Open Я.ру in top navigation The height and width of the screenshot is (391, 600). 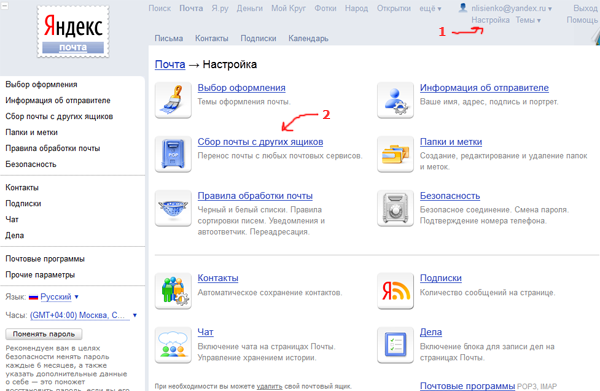(220, 8)
